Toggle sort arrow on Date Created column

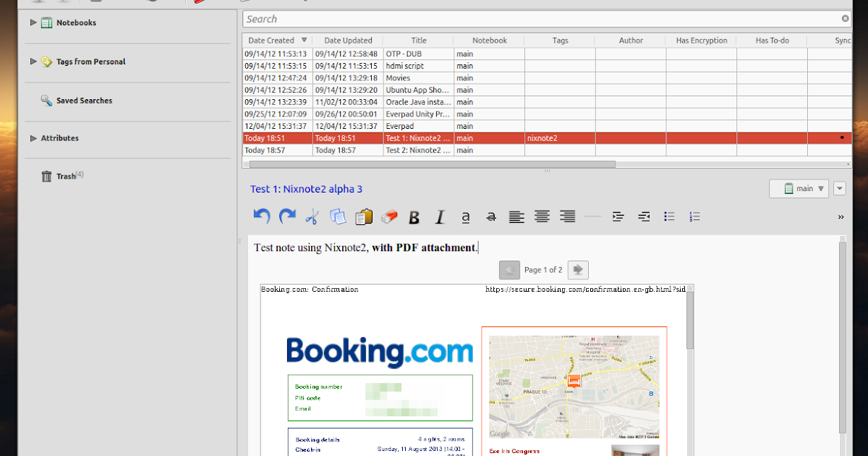tap(304, 41)
